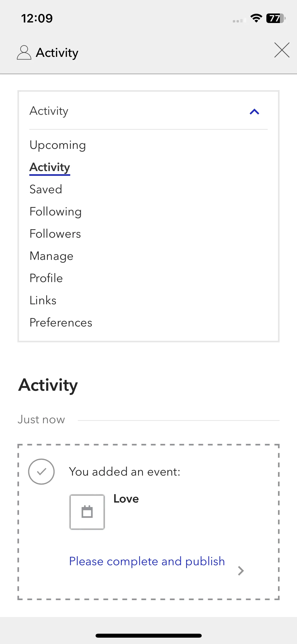
Task: Open the arrow next to complete and publish
Action: pos(241,571)
